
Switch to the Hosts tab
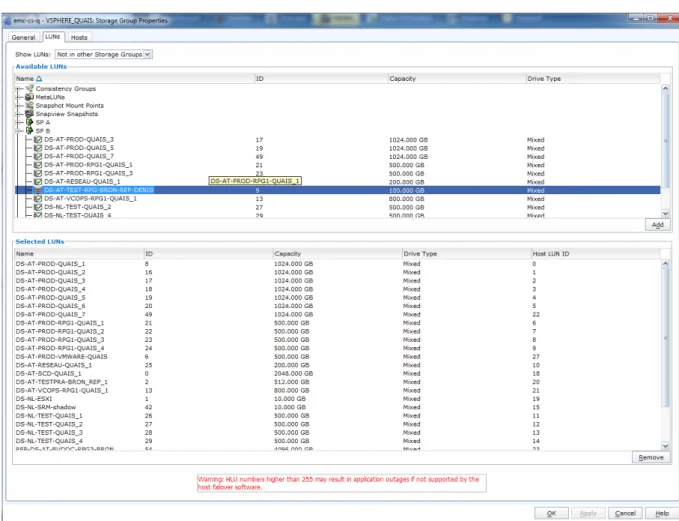pos(79,38)
